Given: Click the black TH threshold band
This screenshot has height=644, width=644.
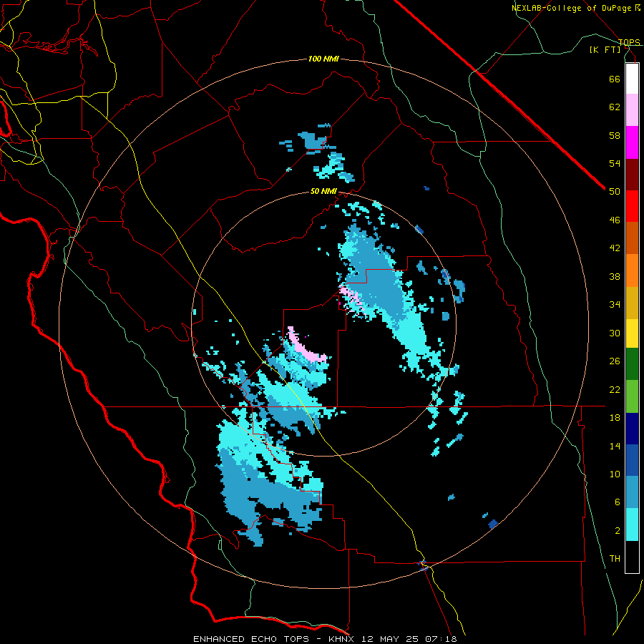Looking at the screenshot, I should click(632, 557).
